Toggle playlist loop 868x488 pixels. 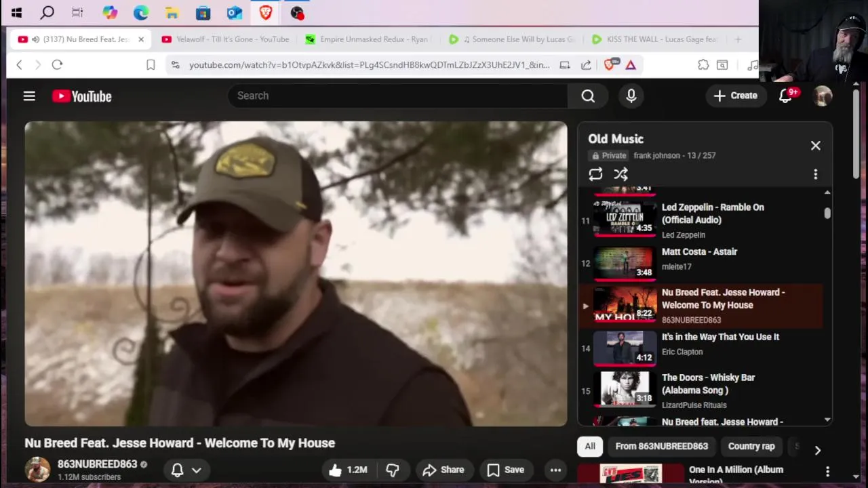coord(595,174)
